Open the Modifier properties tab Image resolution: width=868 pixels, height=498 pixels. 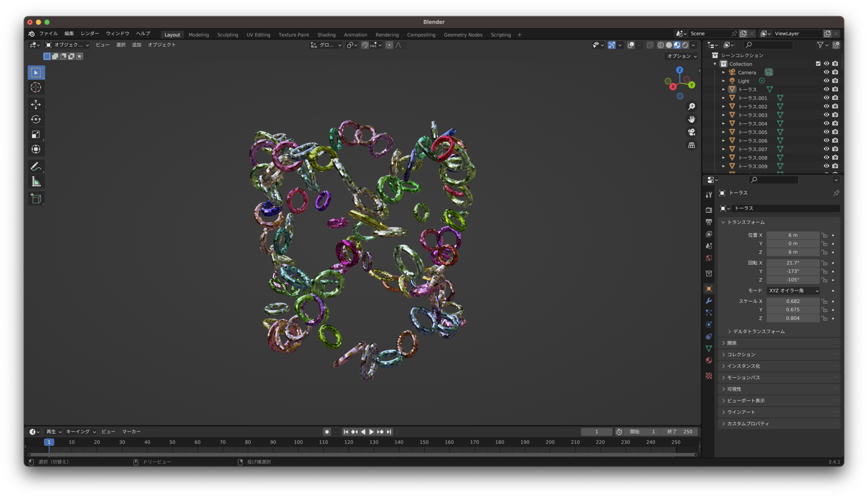pyautogui.click(x=709, y=301)
